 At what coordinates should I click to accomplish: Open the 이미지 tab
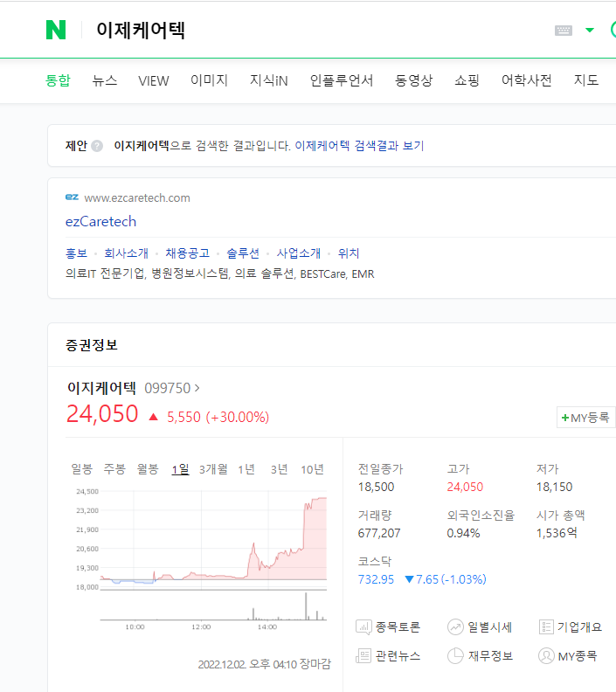click(209, 80)
